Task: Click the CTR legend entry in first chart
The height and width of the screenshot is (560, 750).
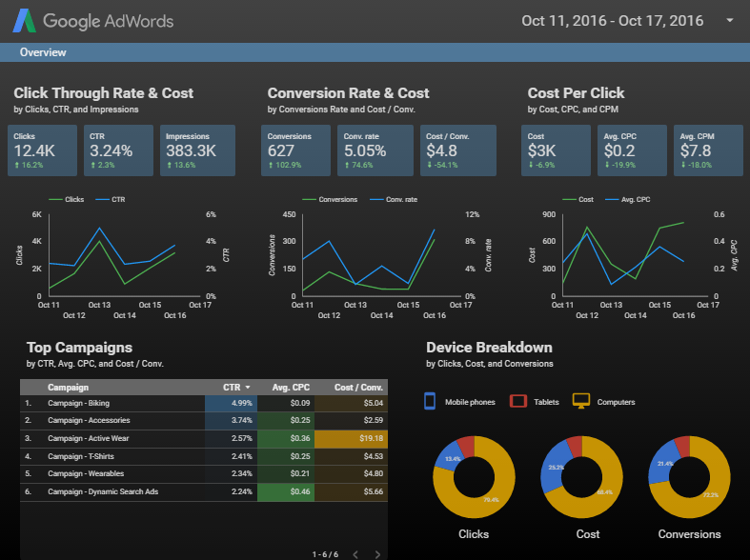Action: click(111, 199)
